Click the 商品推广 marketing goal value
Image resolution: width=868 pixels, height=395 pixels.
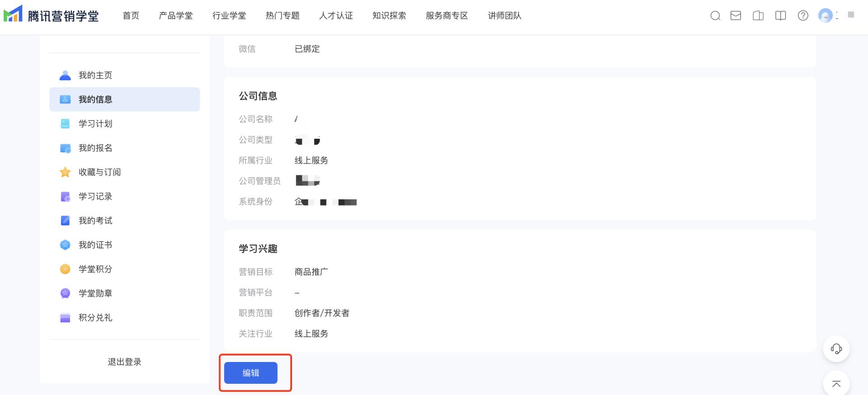[311, 272]
